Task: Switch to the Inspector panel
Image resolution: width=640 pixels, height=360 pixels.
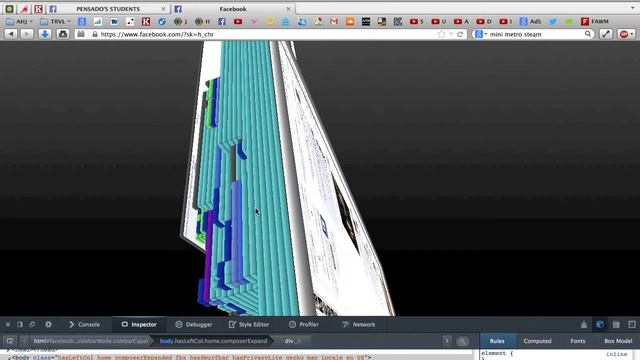Action: click(x=139, y=324)
